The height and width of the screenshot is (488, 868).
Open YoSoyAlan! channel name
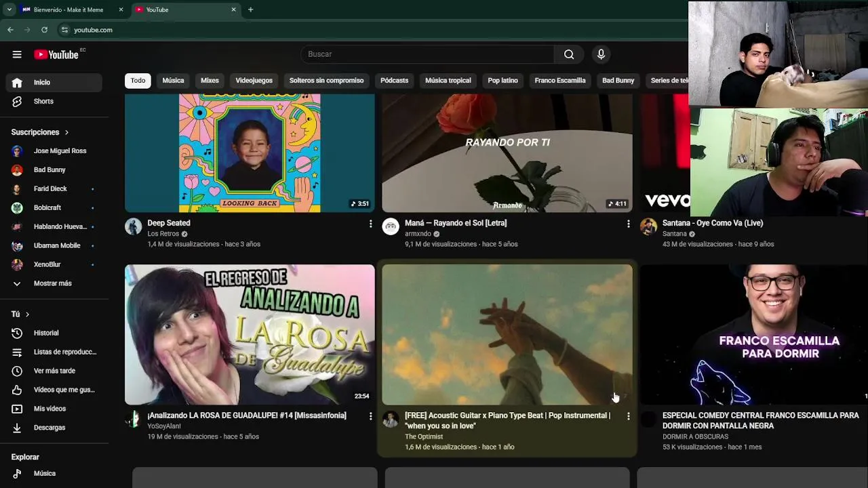(164, 426)
